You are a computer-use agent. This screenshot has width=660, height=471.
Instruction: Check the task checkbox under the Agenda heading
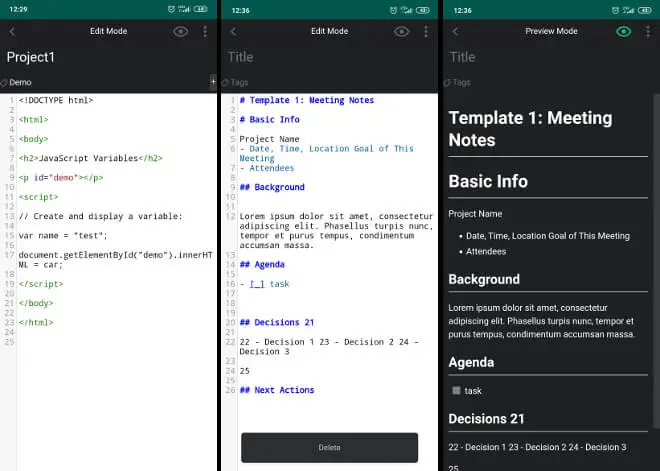point(456,391)
